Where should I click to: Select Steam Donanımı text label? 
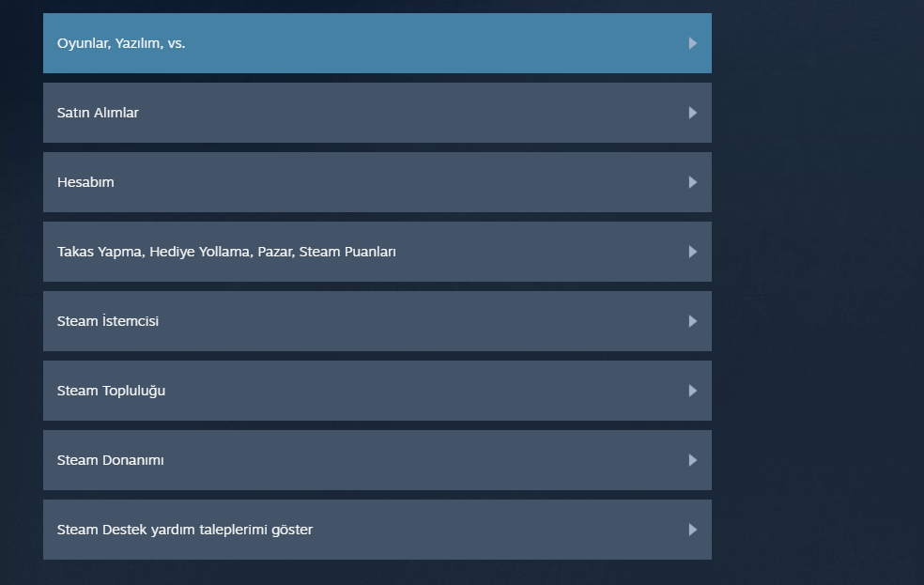click(x=110, y=460)
